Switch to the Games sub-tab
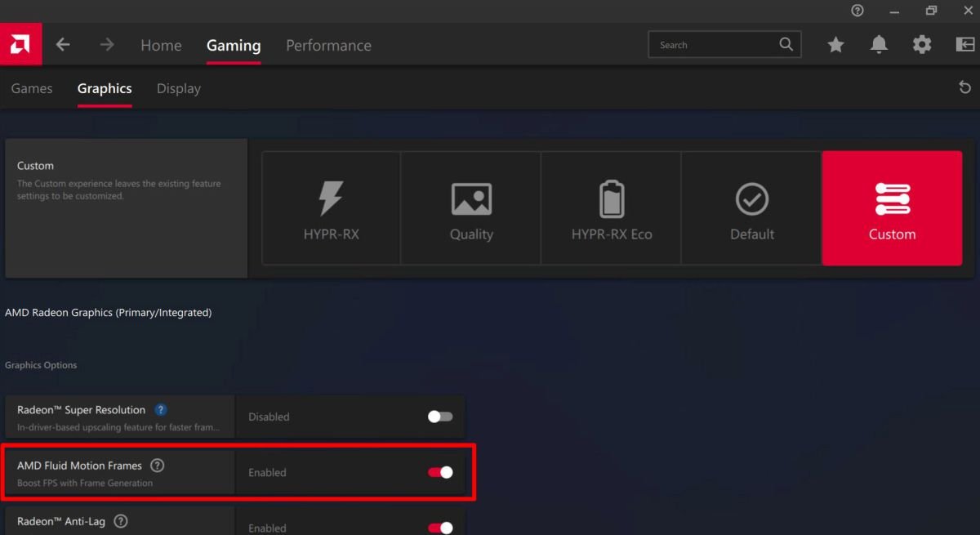The width and height of the screenshot is (980, 535). [32, 88]
